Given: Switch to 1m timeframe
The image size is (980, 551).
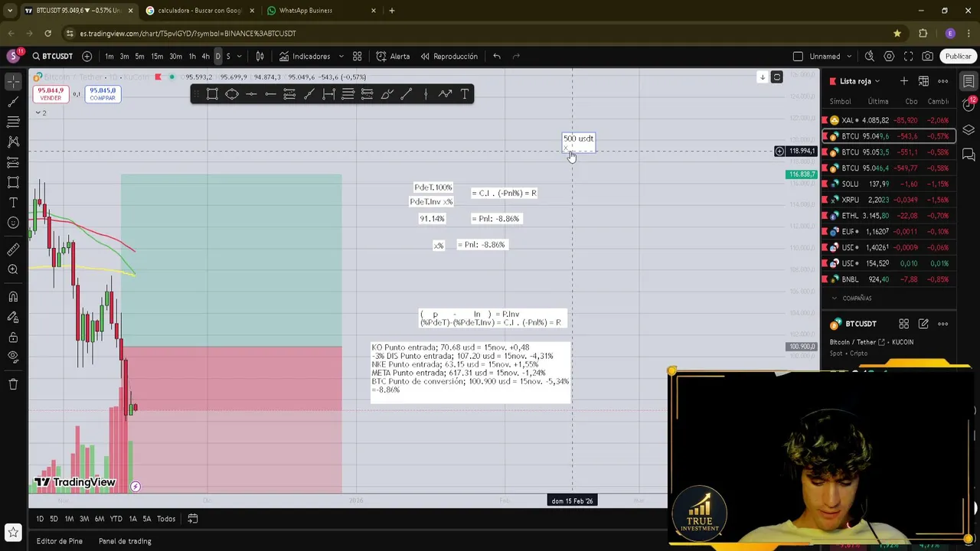Looking at the screenshot, I should point(109,56).
